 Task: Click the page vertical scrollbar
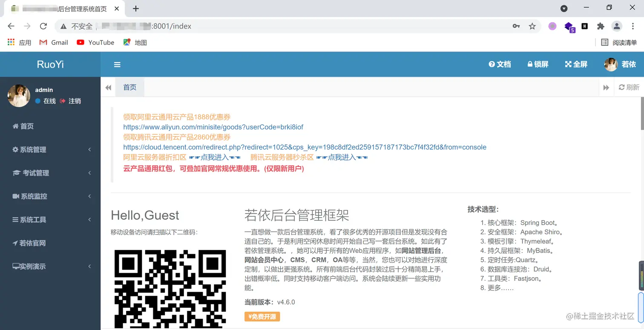[x=642, y=113]
